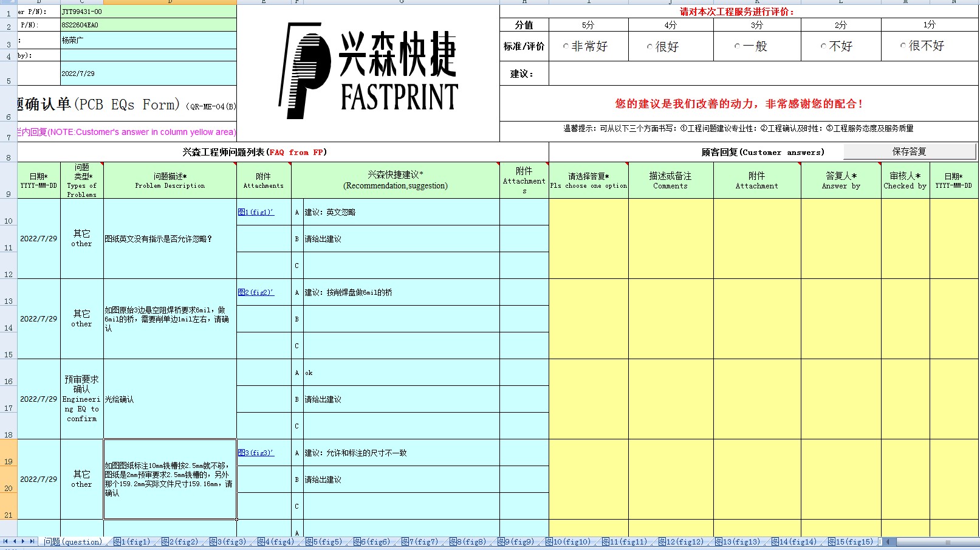Click the 答复人 Answer by column header
The width and height of the screenshot is (980, 550).
[x=841, y=180]
